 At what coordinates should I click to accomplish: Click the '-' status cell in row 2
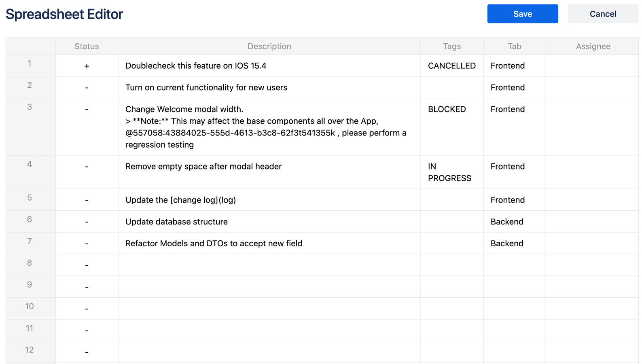pos(87,87)
